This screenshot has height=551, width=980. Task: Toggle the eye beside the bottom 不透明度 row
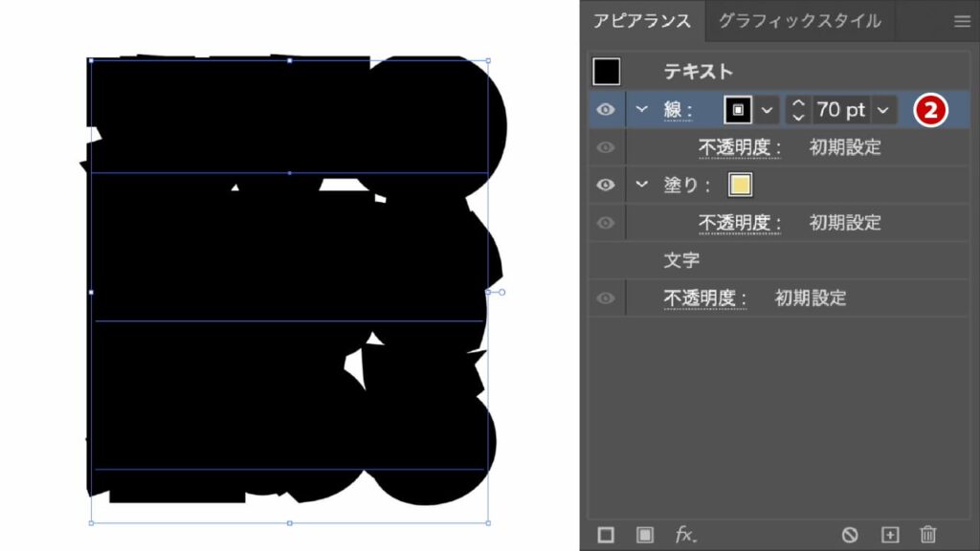point(606,298)
